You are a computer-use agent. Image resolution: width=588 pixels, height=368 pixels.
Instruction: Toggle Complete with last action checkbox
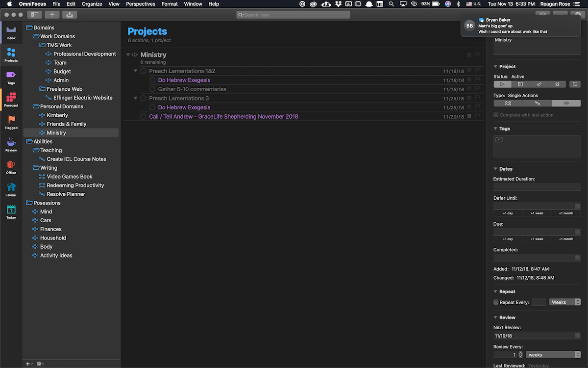point(496,115)
